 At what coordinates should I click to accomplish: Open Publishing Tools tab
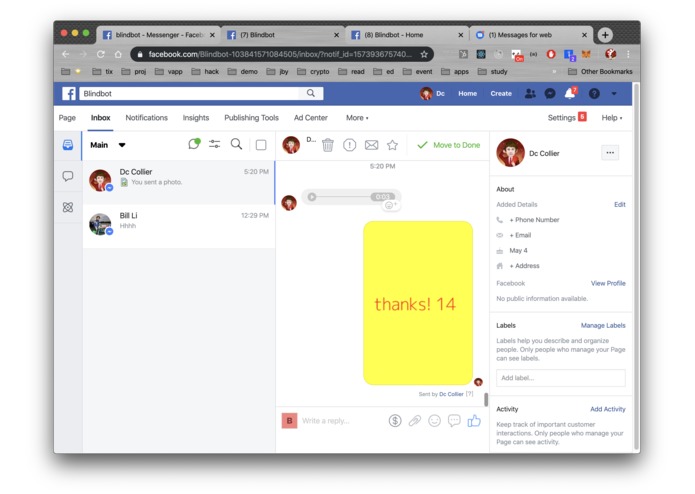tap(251, 118)
